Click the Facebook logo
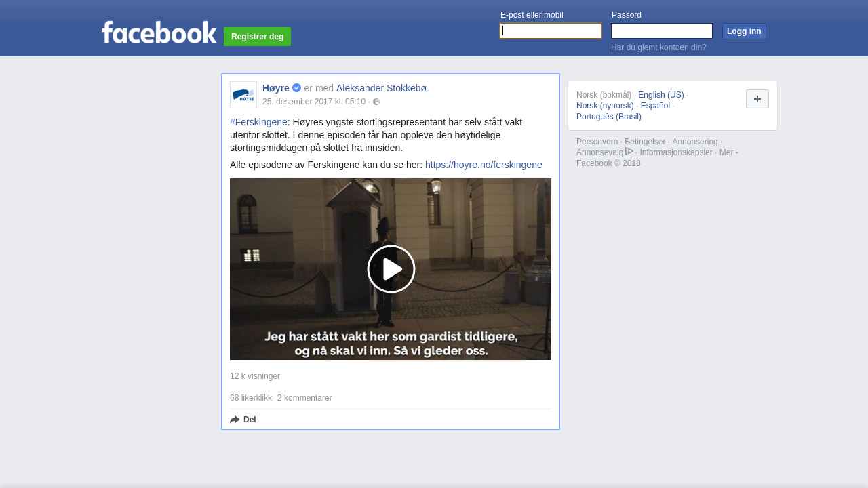This screenshot has height=488, width=868. (159, 33)
